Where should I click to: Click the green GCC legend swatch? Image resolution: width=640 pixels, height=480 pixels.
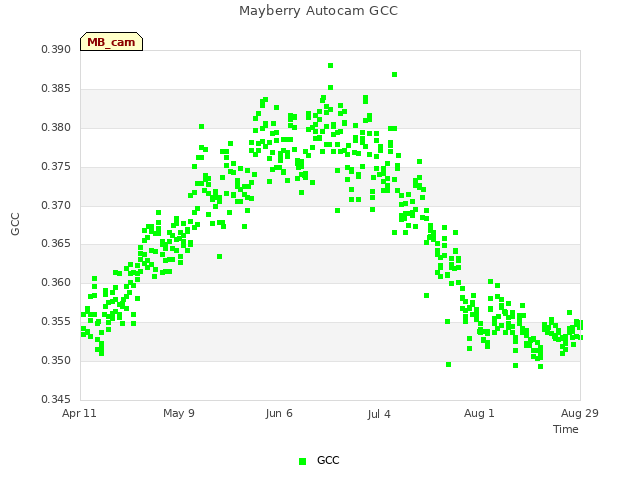point(302,461)
